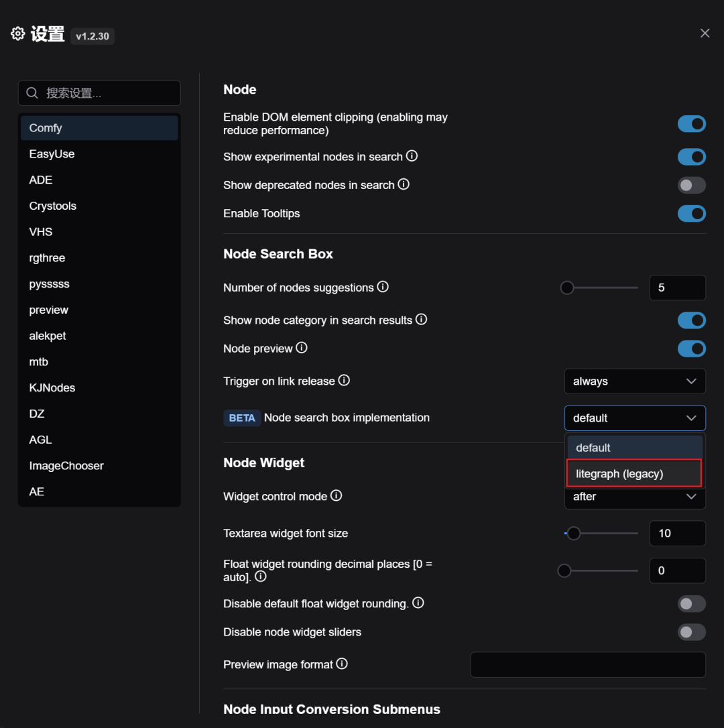Click the search settings input field
Viewport: 724px width, 728px height.
click(107, 93)
